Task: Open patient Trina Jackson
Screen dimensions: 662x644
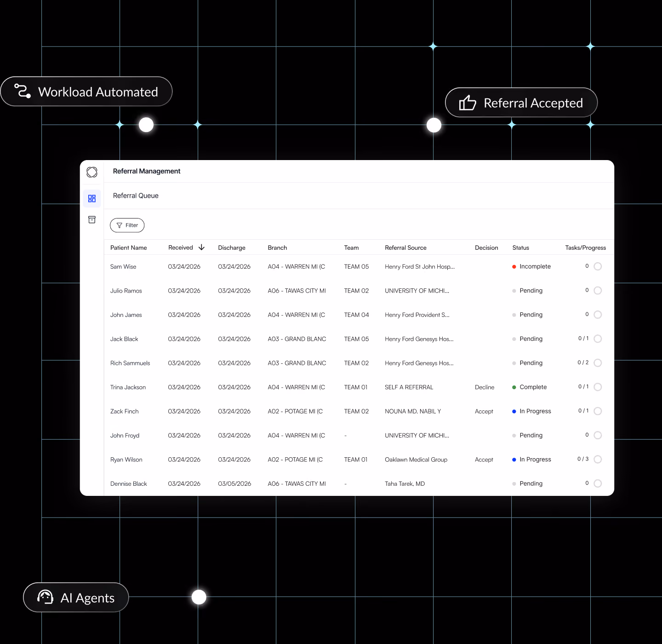Action: coord(128,387)
